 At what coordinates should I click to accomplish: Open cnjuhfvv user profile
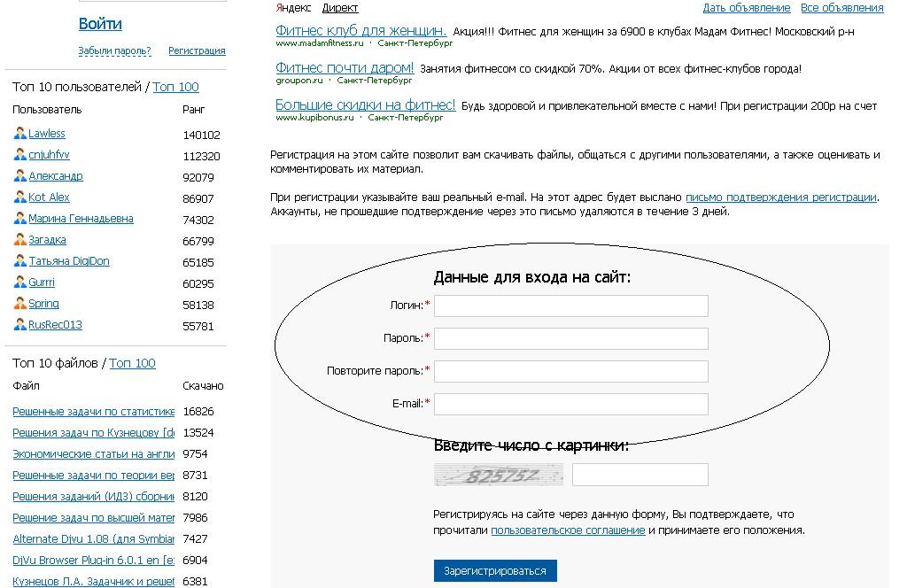coord(50,155)
